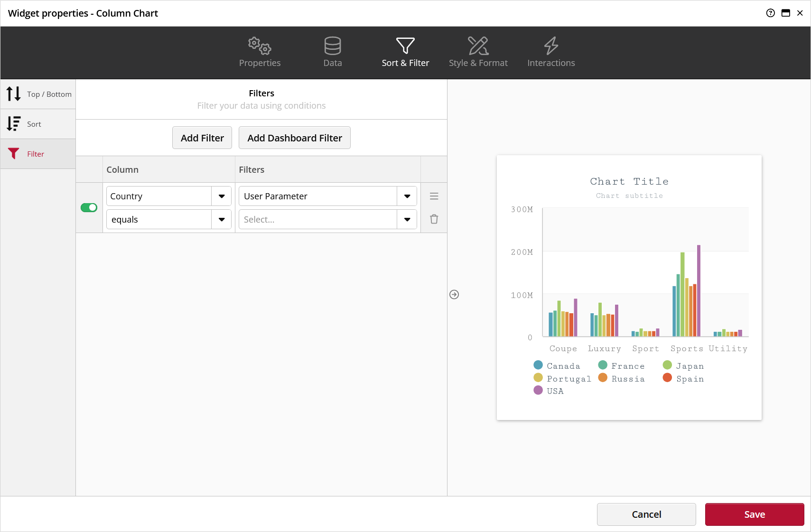Close the Widget properties dialog
Viewport: 811px width, 532px height.
800,13
